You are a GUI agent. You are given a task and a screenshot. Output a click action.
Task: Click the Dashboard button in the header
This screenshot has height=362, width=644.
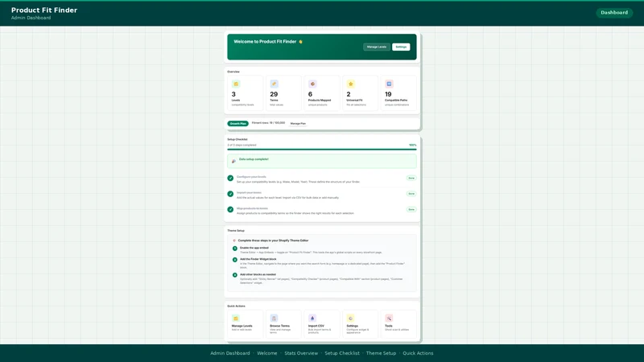pos(614,13)
